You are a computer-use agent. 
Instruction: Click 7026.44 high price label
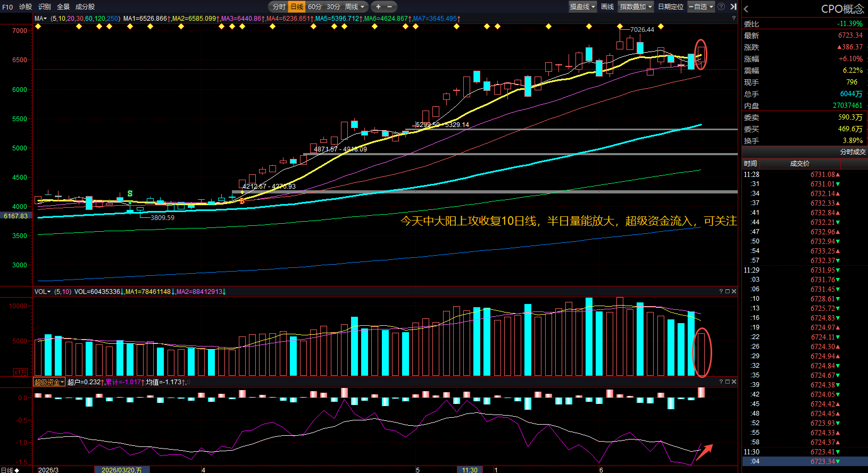pos(642,30)
